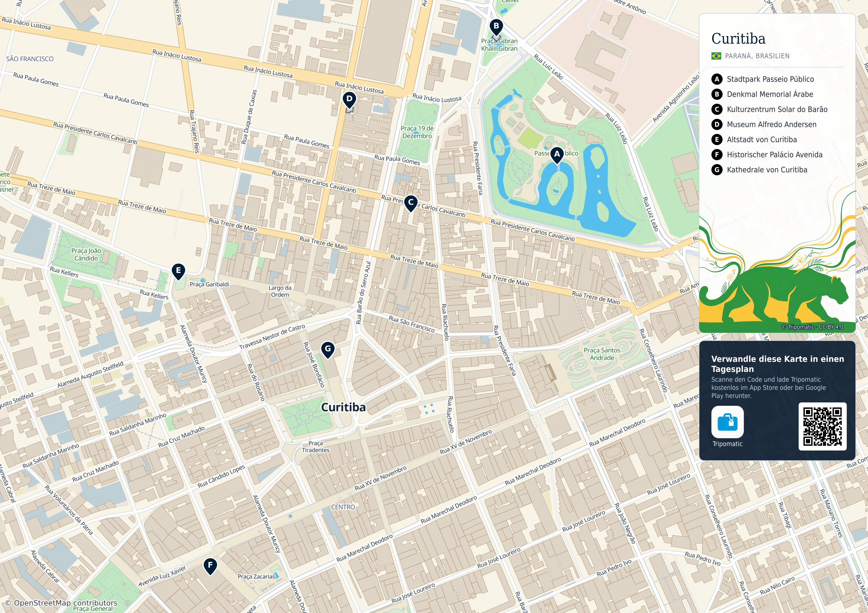Click the 'Praça João Cândido' label
This screenshot has height=613, width=868.
[86, 254]
